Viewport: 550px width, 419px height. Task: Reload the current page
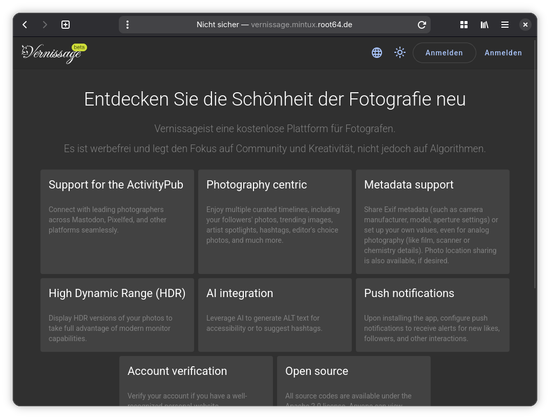click(x=422, y=25)
